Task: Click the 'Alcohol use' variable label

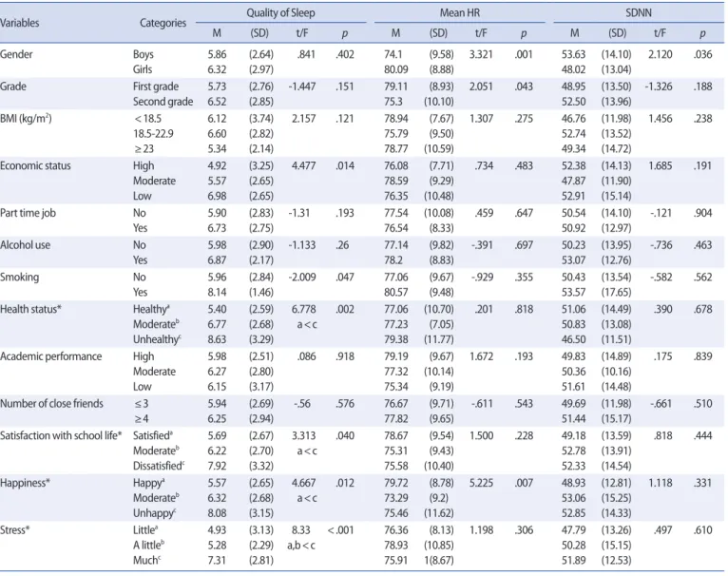Action: point(25,245)
